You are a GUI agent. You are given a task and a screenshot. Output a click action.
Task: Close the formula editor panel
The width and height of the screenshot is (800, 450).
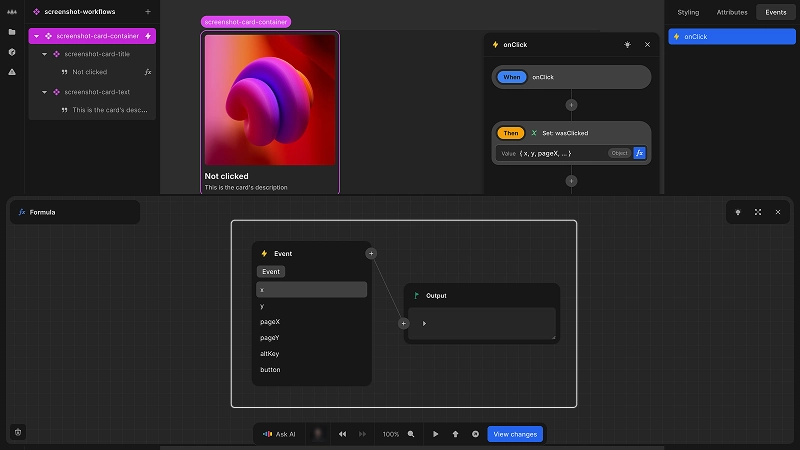tap(778, 212)
